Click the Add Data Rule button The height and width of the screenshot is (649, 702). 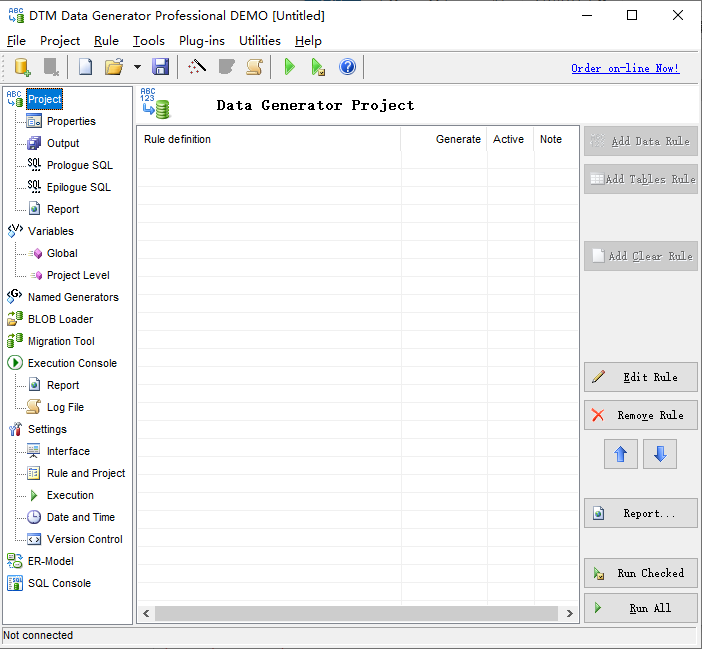[x=641, y=141]
